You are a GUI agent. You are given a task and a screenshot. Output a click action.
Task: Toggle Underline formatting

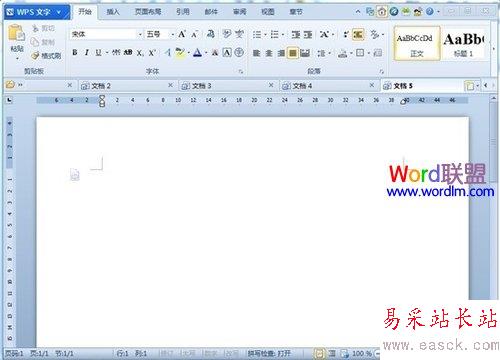coord(98,53)
